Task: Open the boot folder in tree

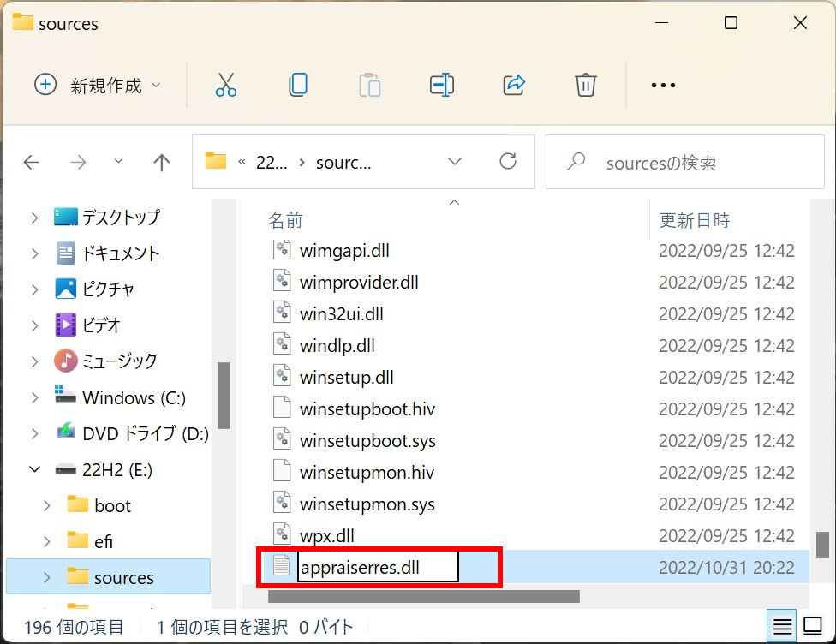Action: 99,505
